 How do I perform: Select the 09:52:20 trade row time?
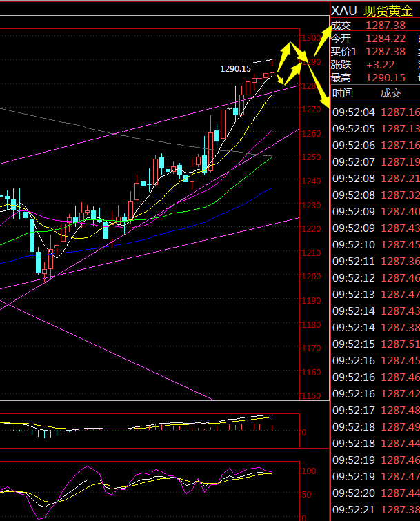click(x=354, y=493)
